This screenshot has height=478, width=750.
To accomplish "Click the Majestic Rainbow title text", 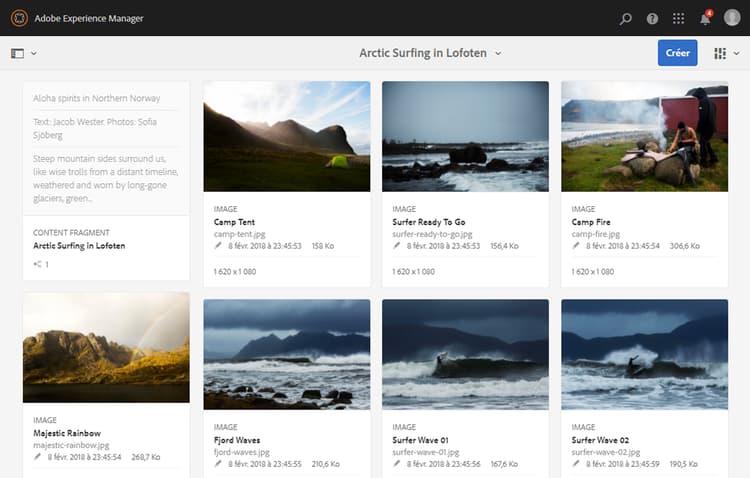I will point(67,433).
